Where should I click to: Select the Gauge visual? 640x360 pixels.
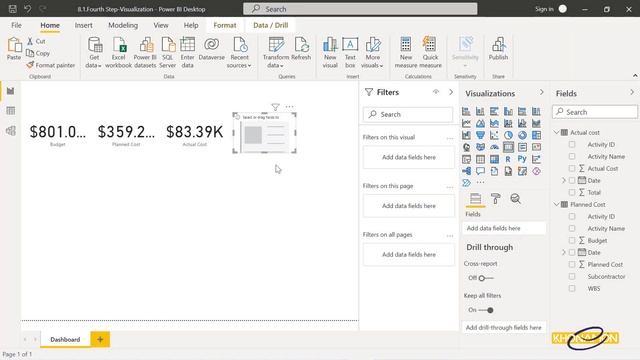494,147
